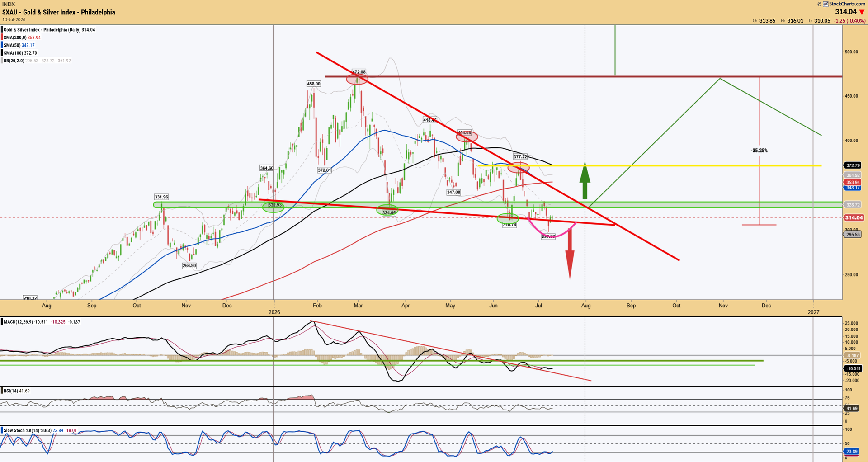Click the Apr label on time axis
The width and height of the screenshot is (868, 462).
coord(406,306)
